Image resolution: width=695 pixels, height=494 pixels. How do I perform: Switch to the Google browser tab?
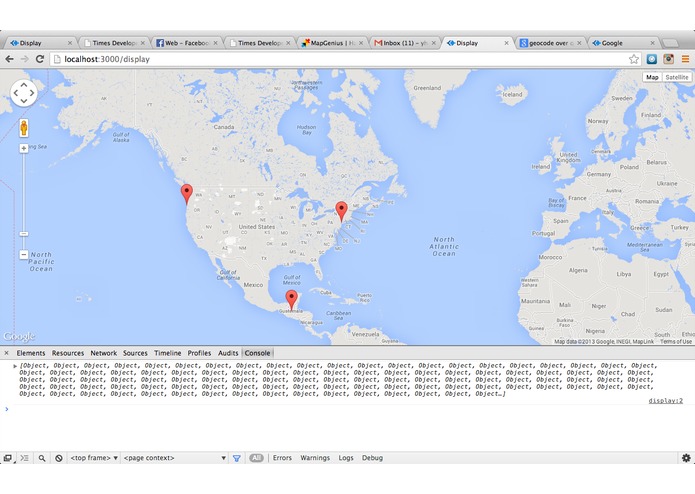pyautogui.click(x=623, y=43)
